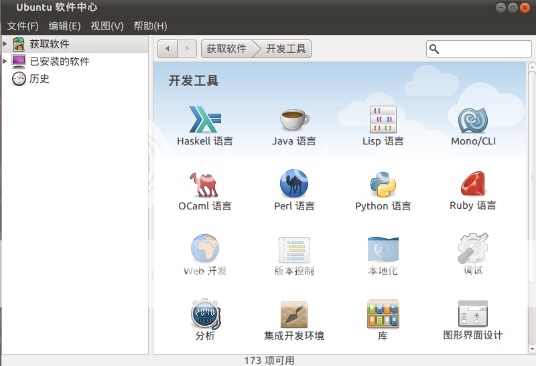This screenshot has height=366, width=536.
Task: Open the 版本控制 category icon
Action: 294,250
